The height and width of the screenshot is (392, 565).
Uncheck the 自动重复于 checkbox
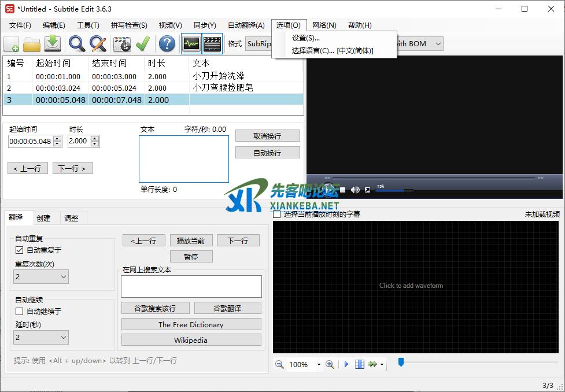(x=20, y=250)
